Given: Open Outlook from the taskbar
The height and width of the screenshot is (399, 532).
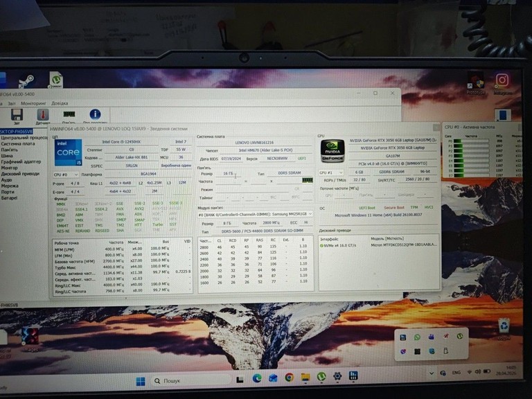Looking at the screenshot, I should click(x=273, y=378).
